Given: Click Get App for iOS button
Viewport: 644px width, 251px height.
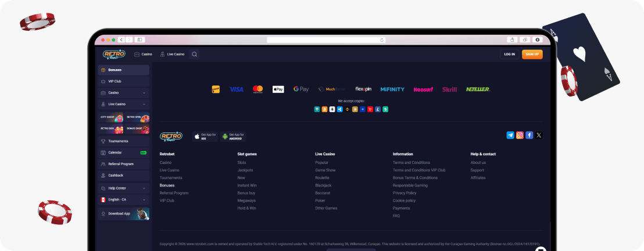Looking at the screenshot, I should [x=205, y=137].
